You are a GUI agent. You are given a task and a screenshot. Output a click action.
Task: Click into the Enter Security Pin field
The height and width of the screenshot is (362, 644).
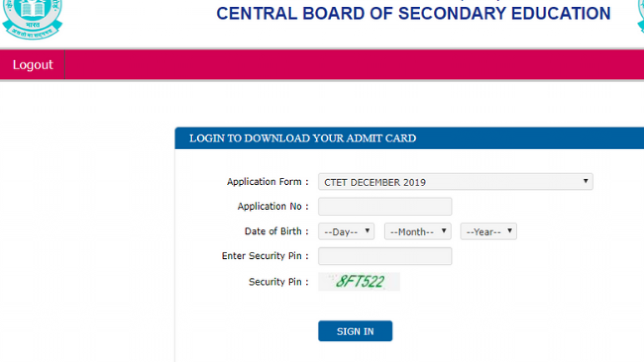385,256
